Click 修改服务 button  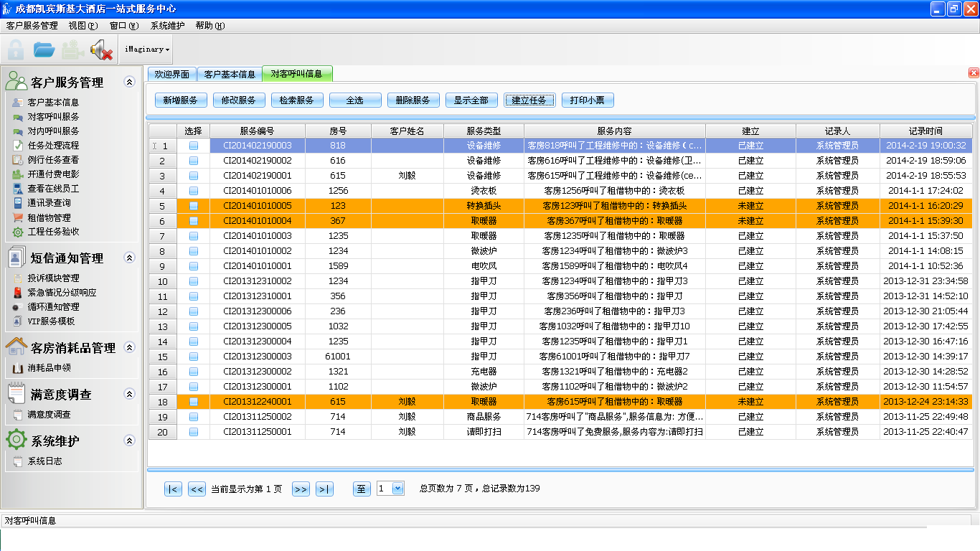tap(239, 100)
